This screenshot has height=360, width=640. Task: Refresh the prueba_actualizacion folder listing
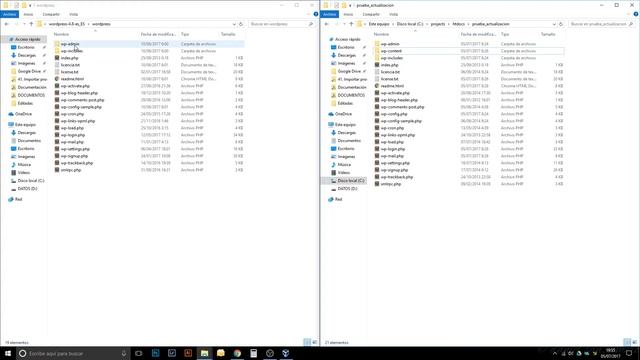pyautogui.click(x=561, y=24)
